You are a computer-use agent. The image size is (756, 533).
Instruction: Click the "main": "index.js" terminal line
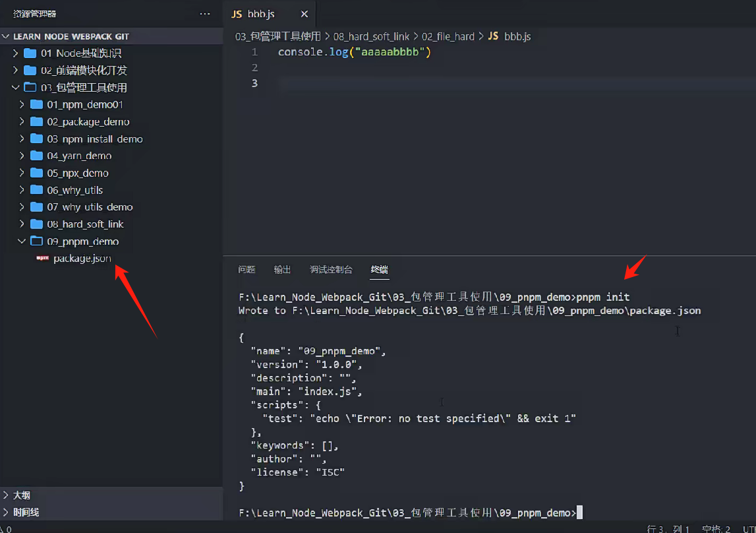306,391
